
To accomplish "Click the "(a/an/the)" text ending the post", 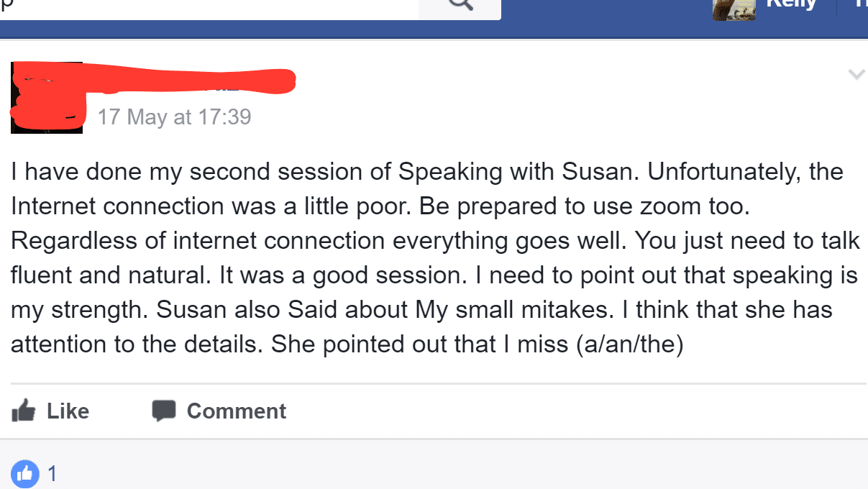I will click(x=629, y=344).
